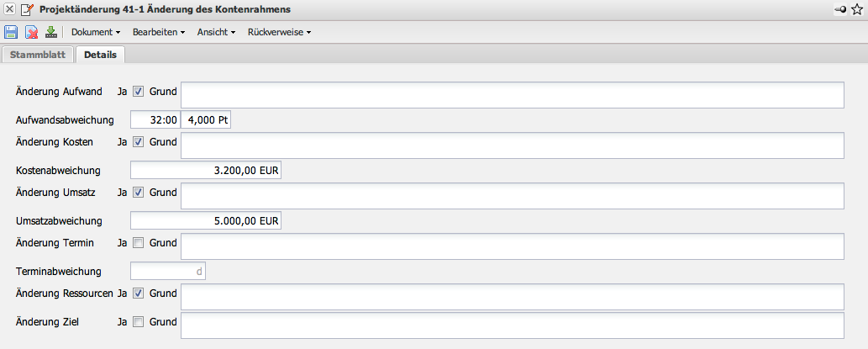Toggle the Änderung Kosten checkbox

pos(139,142)
